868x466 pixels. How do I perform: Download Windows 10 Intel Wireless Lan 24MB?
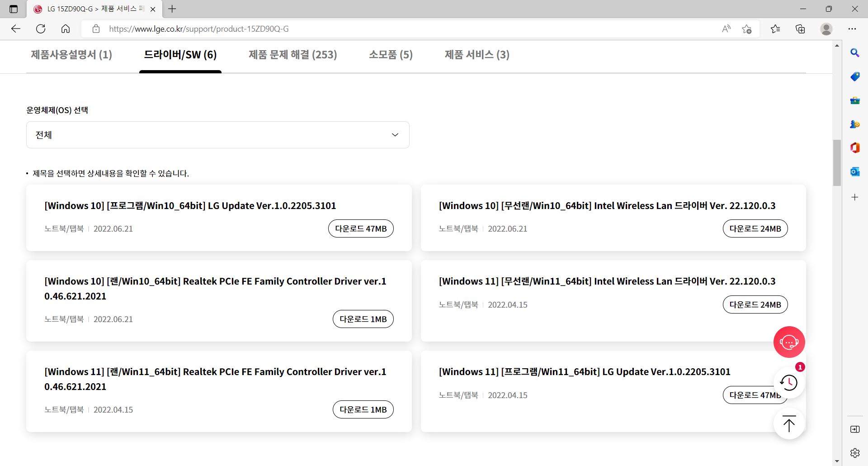[755, 228]
